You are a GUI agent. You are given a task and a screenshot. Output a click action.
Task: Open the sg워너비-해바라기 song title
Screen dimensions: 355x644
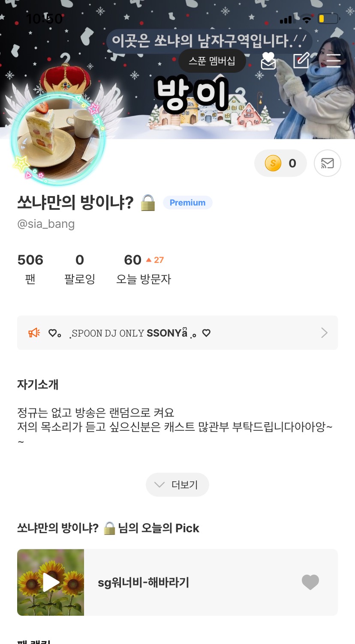143,582
